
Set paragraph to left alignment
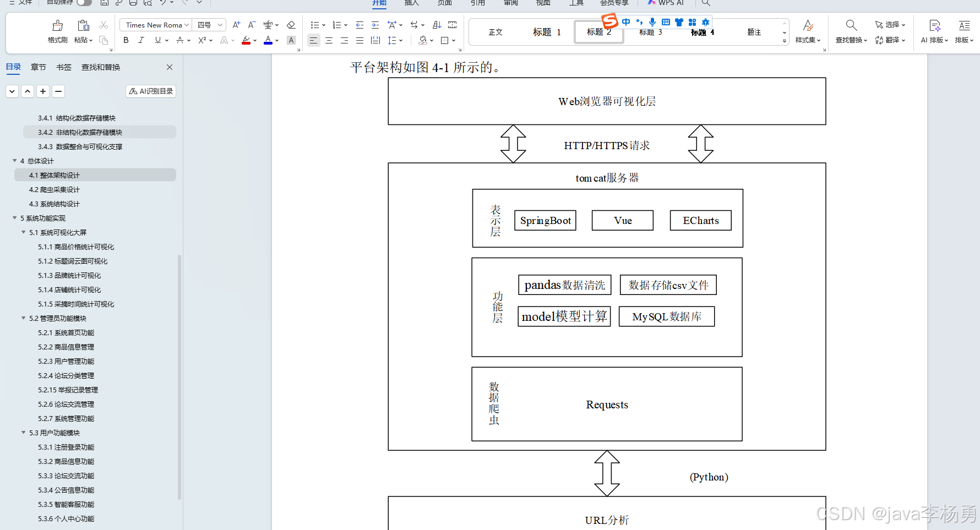[313, 40]
